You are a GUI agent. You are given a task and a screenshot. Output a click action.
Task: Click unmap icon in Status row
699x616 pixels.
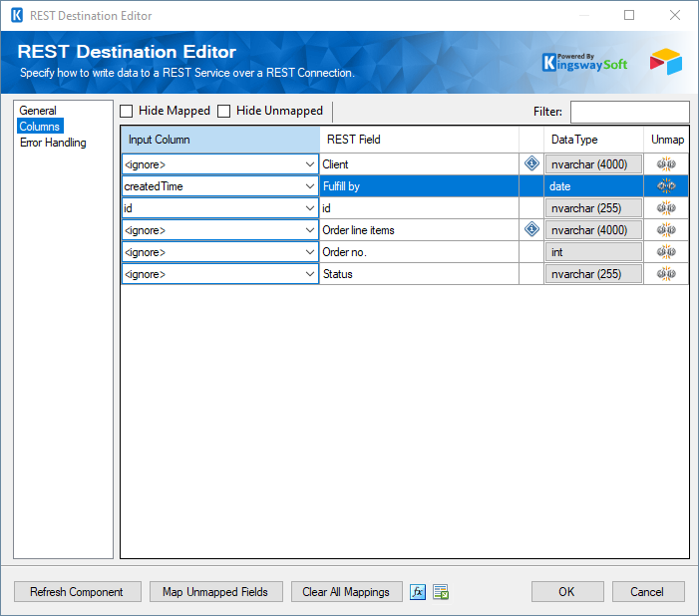[666, 274]
